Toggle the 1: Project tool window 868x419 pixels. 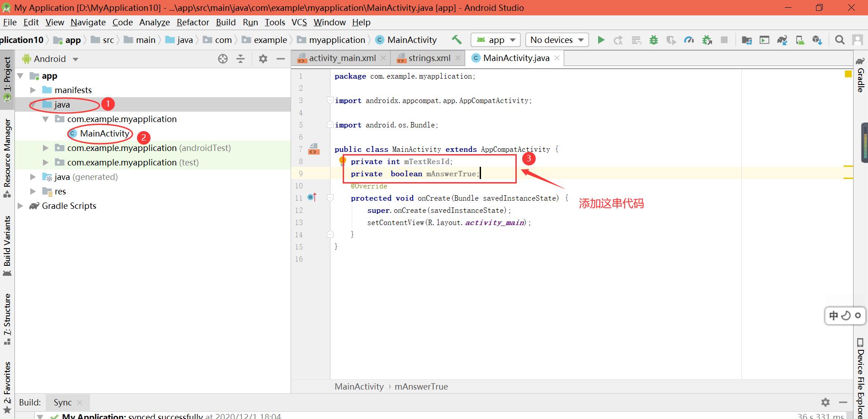7,79
